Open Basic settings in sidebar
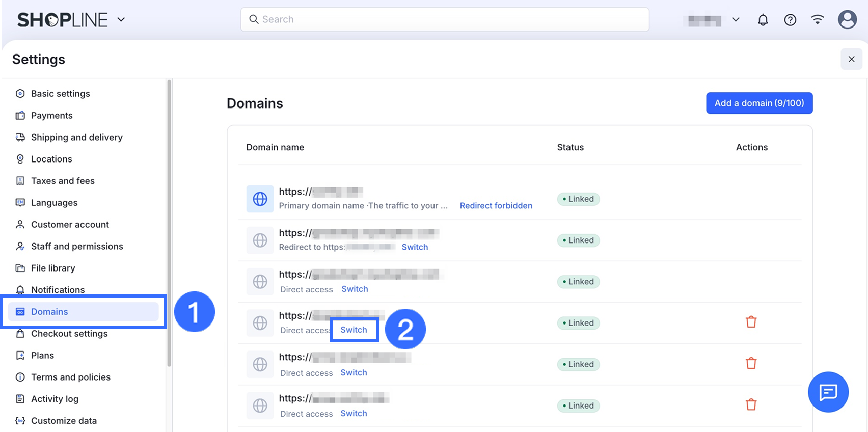The height and width of the screenshot is (432, 868). pos(60,94)
